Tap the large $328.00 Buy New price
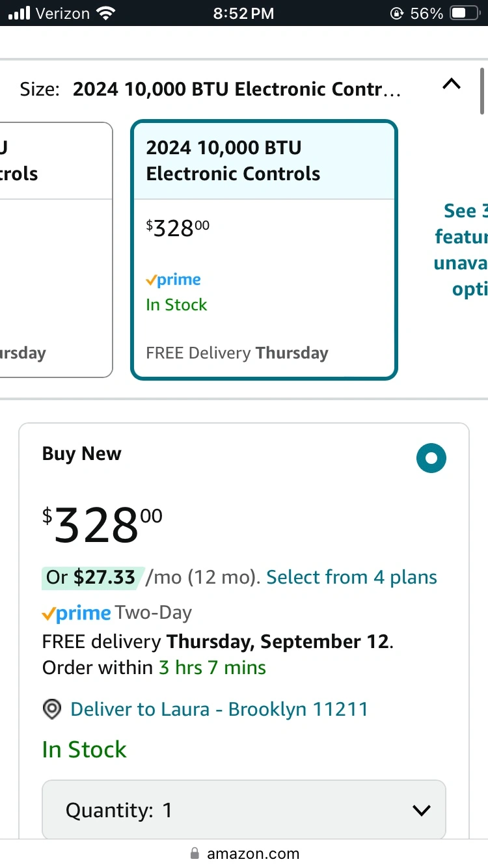This screenshot has width=488, height=868. [102, 526]
